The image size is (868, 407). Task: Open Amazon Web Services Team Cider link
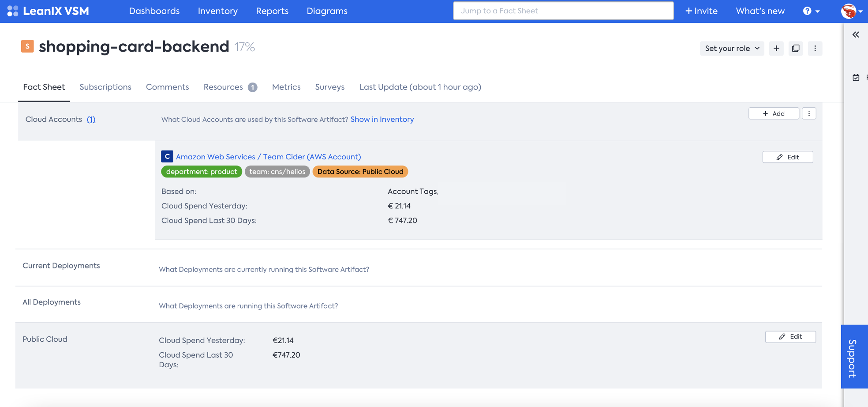(268, 157)
